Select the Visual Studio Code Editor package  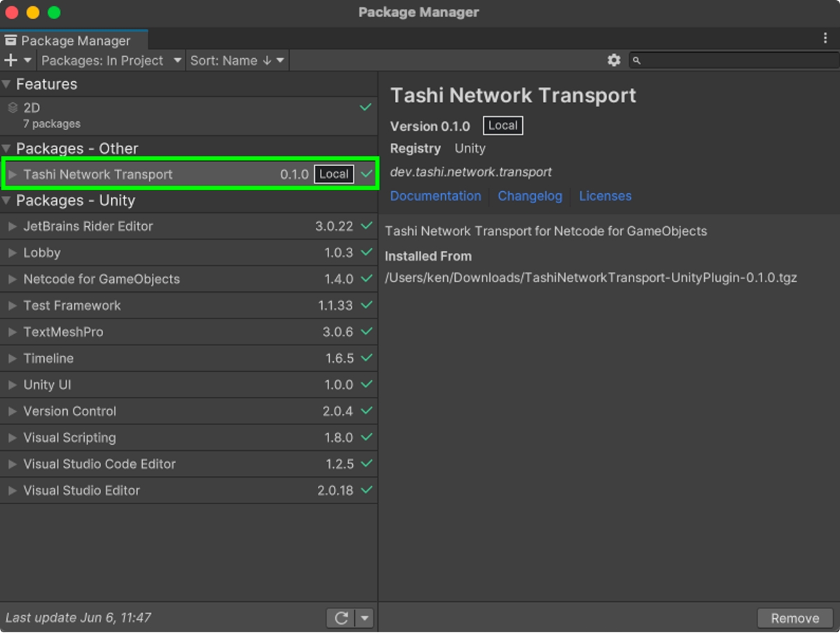189,464
